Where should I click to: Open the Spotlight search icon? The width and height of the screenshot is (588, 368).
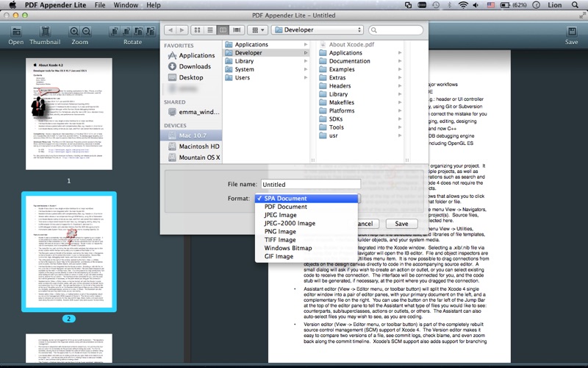576,5
